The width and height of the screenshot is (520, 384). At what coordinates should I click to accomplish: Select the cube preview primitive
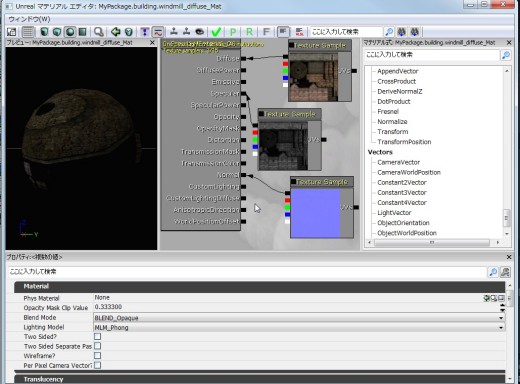click(57, 32)
